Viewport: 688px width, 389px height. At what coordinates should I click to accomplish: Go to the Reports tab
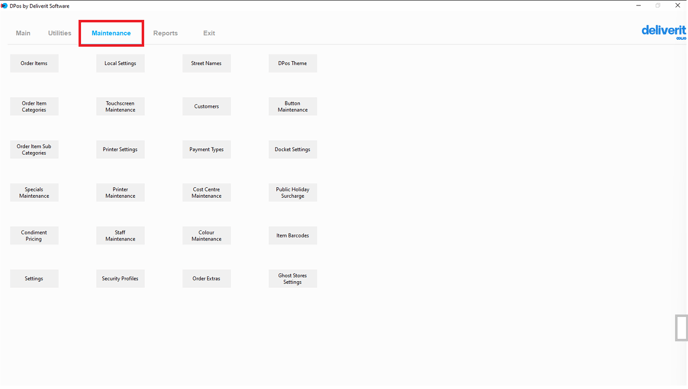(165, 33)
